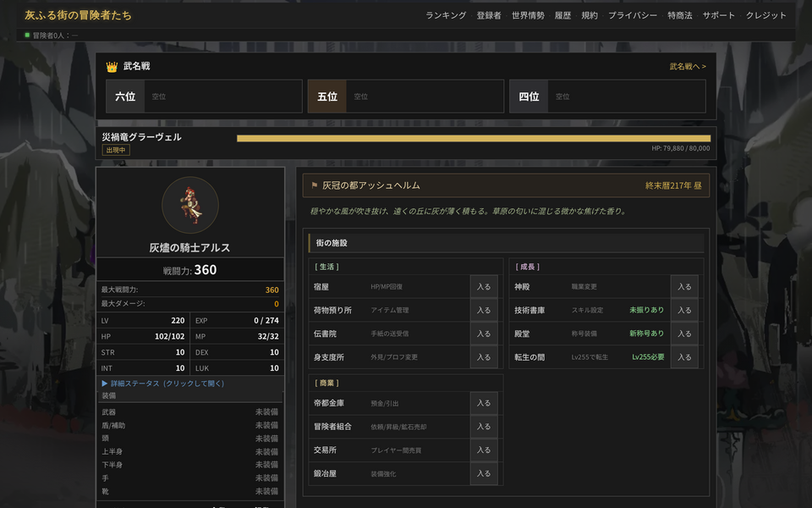
Task: Go to サポート in top navigation
Action: coord(719,15)
